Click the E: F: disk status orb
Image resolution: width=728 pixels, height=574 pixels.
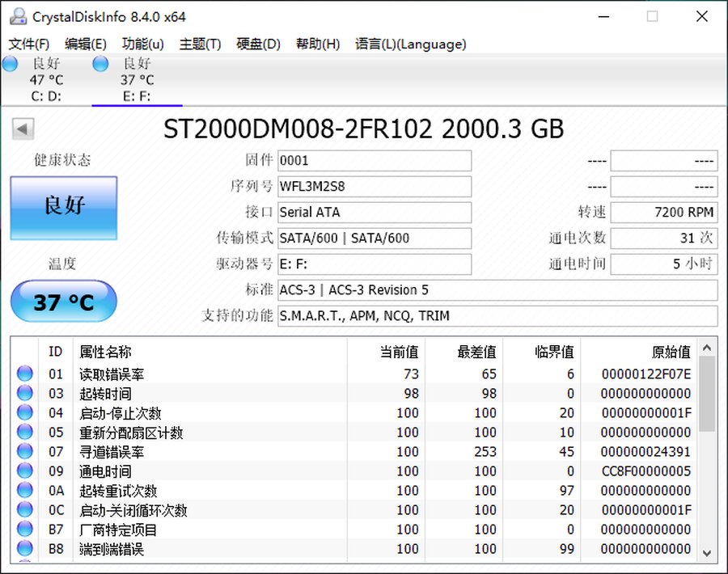click(x=100, y=64)
